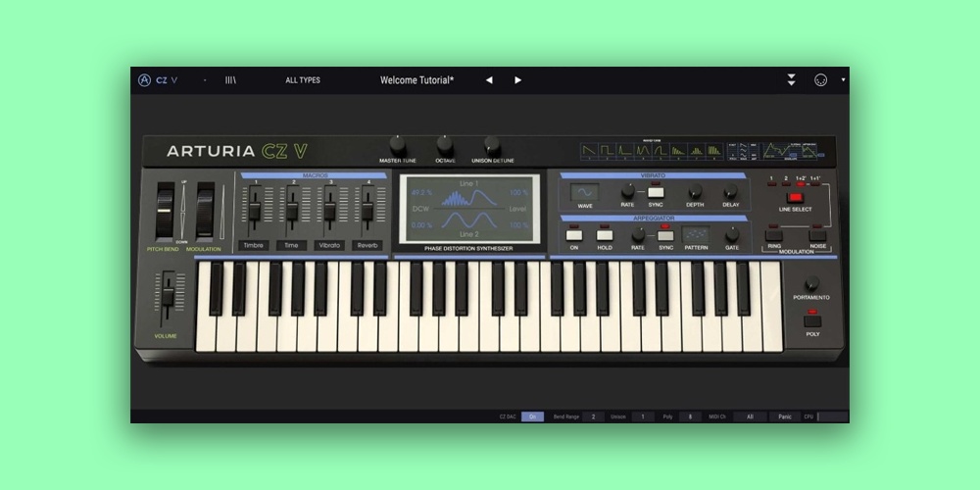Open the All Types preset filter

(303, 80)
